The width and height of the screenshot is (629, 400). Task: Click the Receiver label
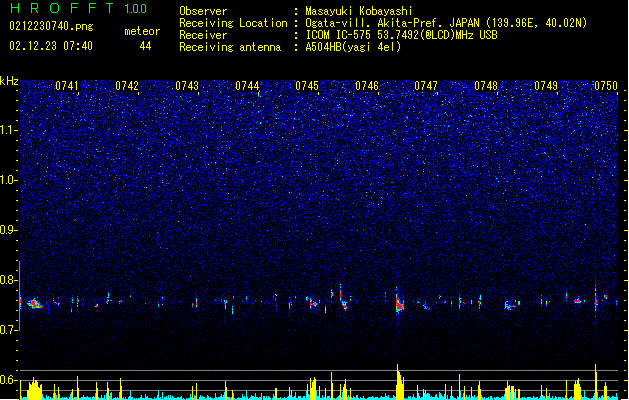[203, 35]
